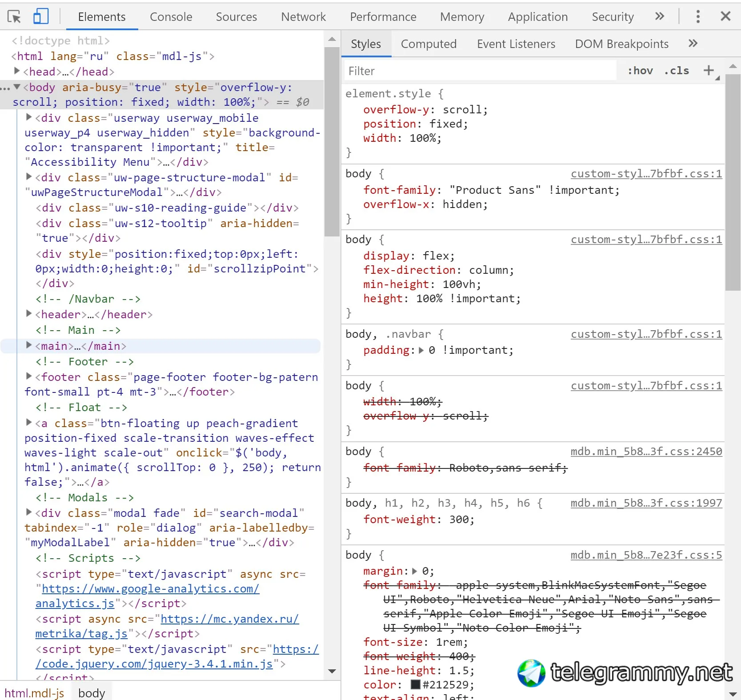
Task: Expand the page-footer element node
Action: pos(29,376)
